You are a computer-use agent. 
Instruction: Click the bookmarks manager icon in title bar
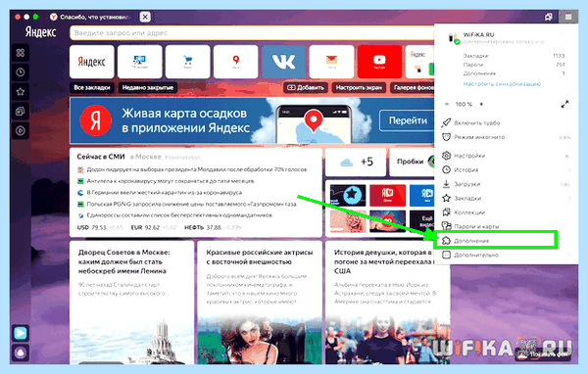tap(548, 17)
